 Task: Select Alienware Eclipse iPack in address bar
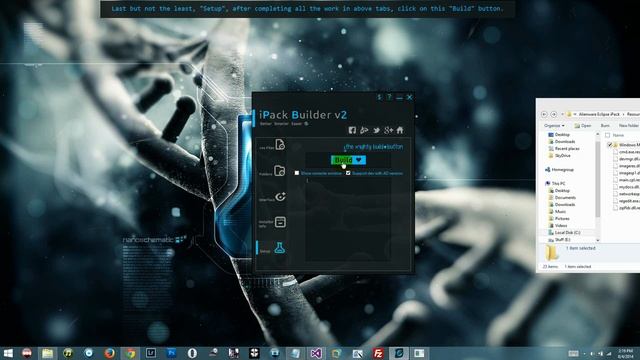599,114
